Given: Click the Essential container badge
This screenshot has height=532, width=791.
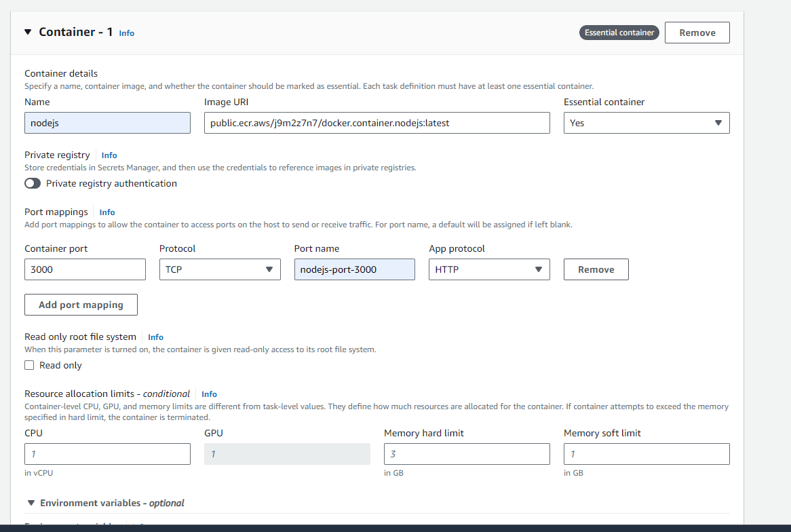Looking at the screenshot, I should (x=619, y=32).
